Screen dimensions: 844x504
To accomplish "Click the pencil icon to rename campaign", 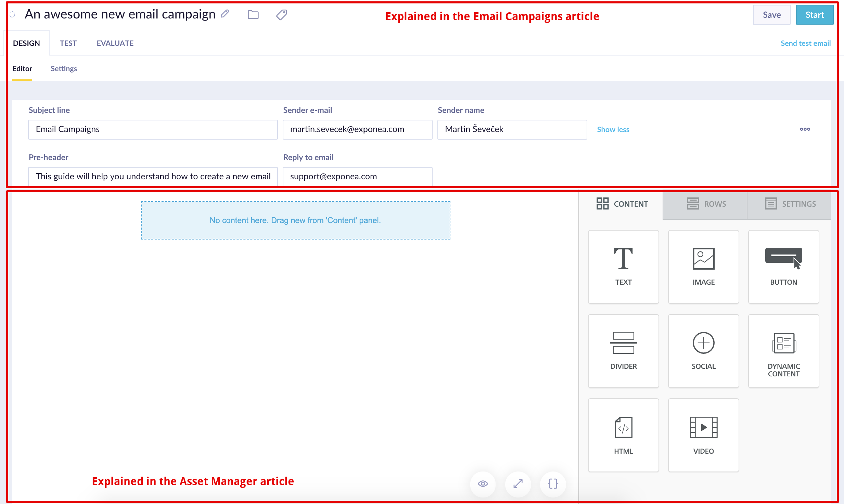I will click(225, 14).
